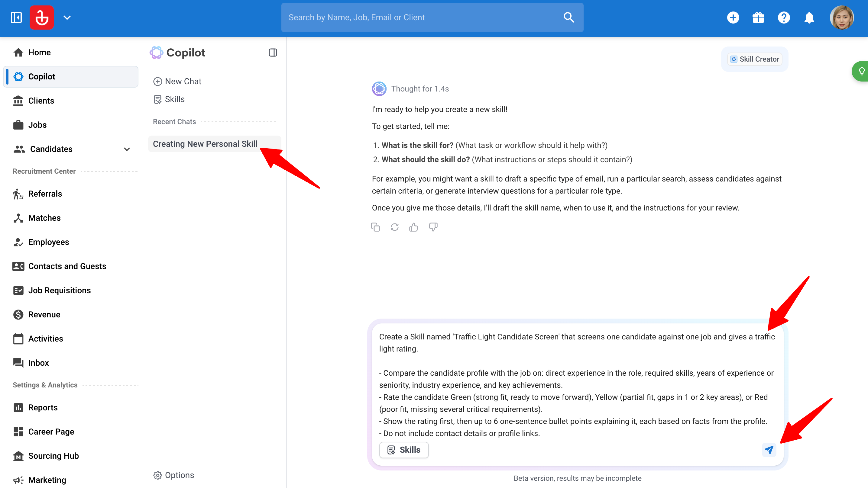The width and height of the screenshot is (868, 488).
Task: Regenerate the Copilot response
Action: 395,227
